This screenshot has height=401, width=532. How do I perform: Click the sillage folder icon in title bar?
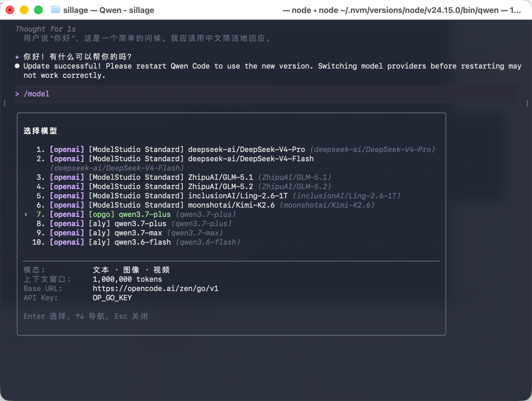coord(56,10)
